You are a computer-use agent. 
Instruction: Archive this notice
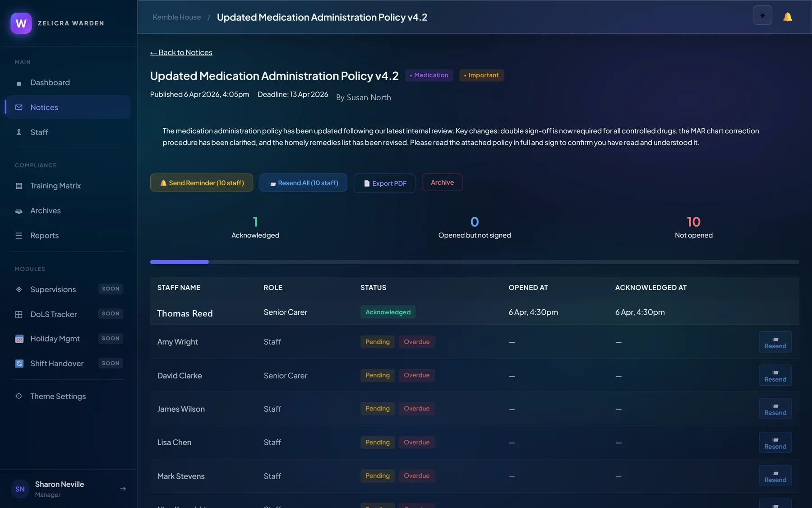tap(442, 182)
